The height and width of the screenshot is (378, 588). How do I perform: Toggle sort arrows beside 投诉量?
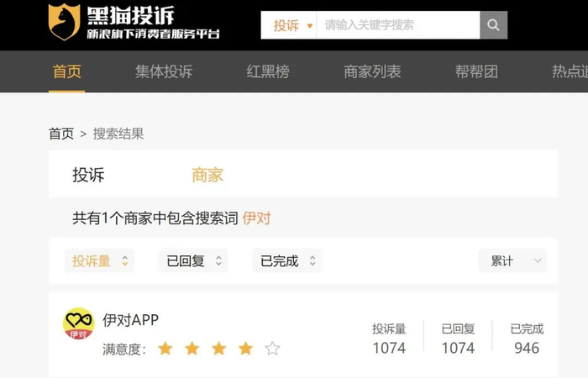125,260
